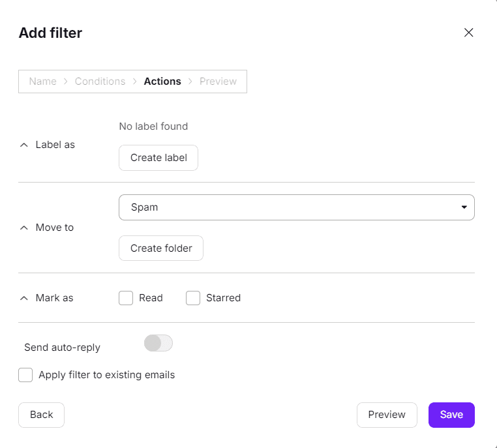
Task: Save the new filter
Action: pos(451,415)
